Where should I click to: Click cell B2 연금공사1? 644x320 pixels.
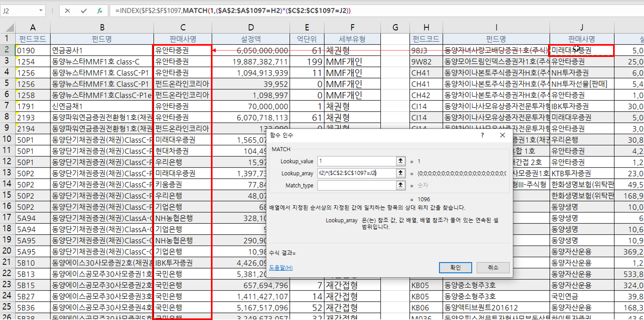pyautogui.click(x=102, y=50)
